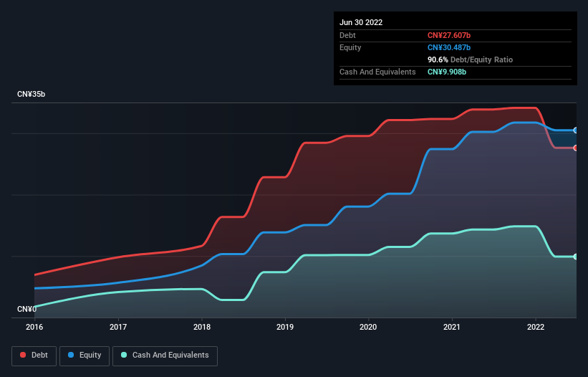Toggle Cash And Equivalents series in the legend
Screen dimensions: 588x377
coord(165,355)
